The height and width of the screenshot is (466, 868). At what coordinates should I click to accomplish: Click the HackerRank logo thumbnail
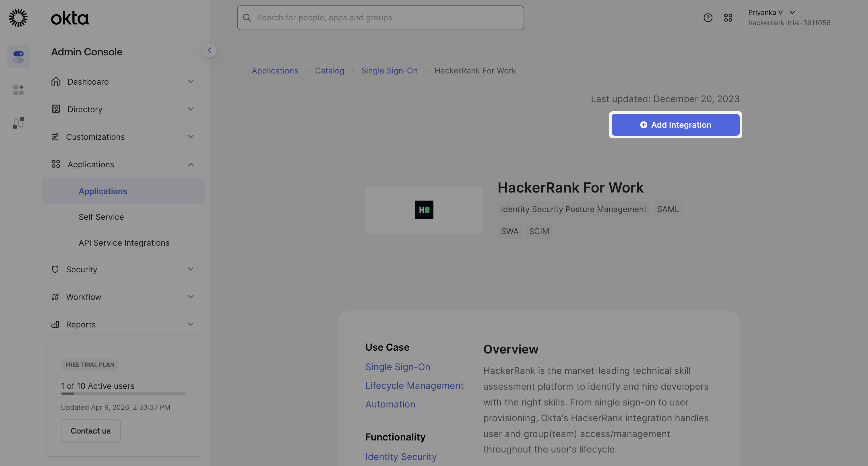pyautogui.click(x=424, y=209)
